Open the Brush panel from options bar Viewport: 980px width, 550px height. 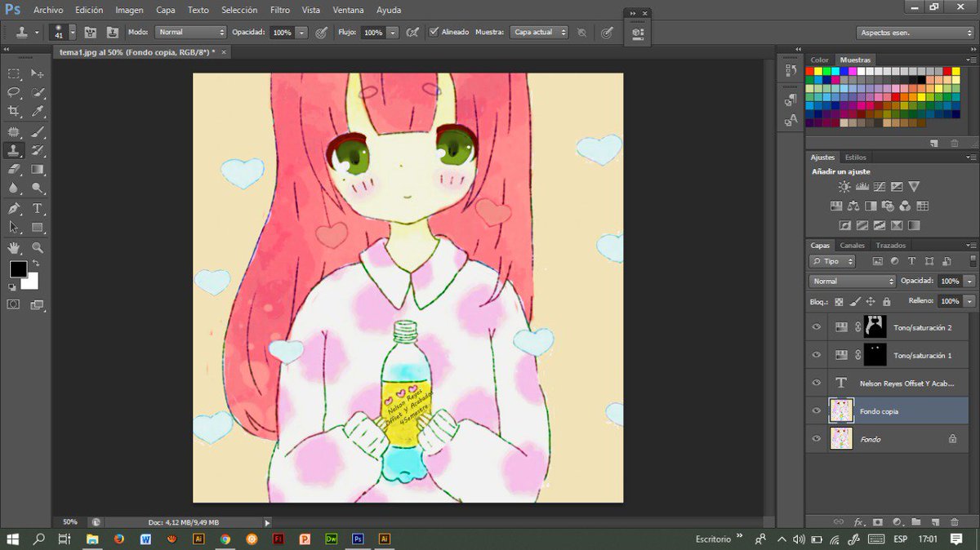90,33
